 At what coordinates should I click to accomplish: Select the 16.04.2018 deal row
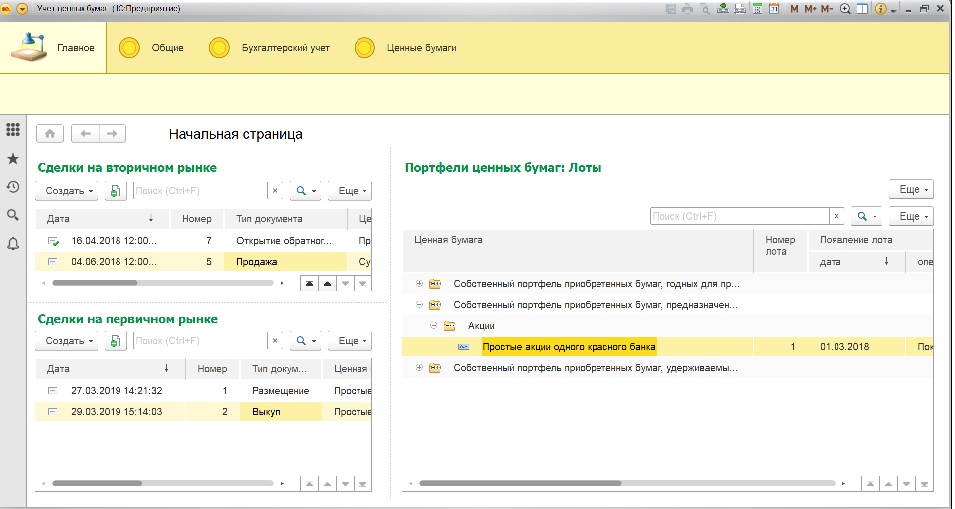pyautogui.click(x=203, y=241)
